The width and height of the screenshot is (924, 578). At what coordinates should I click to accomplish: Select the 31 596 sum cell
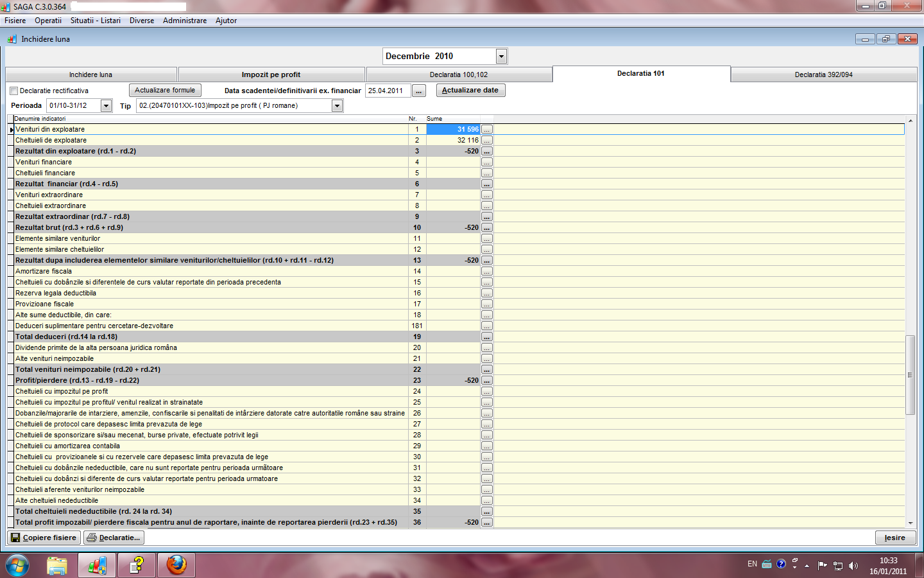pyautogui.click(x=453, y=129)
